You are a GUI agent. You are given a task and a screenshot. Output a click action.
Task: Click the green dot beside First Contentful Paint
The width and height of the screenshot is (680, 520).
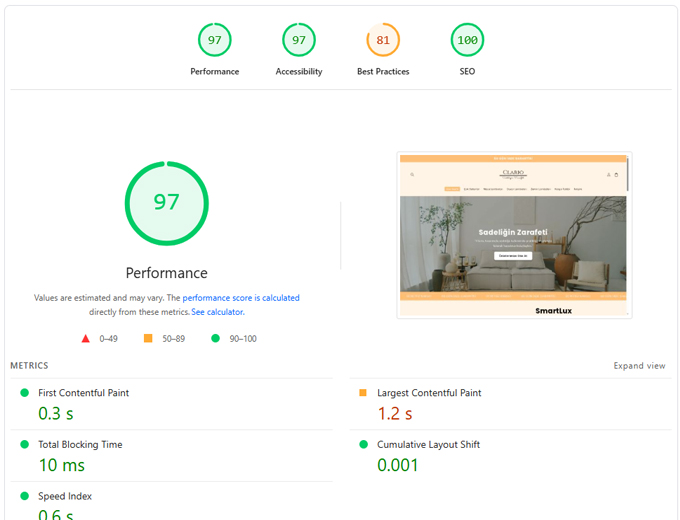click(x=25, y=393)
